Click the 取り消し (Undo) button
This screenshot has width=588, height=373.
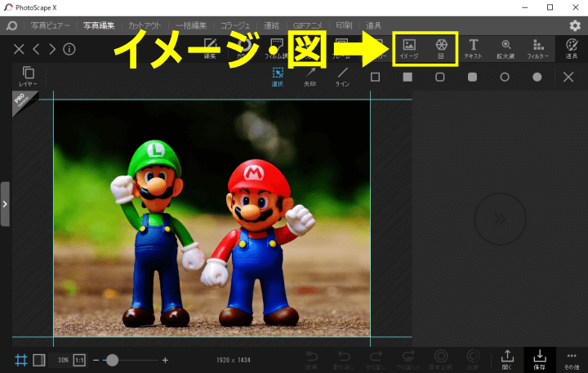coord(343,360)
